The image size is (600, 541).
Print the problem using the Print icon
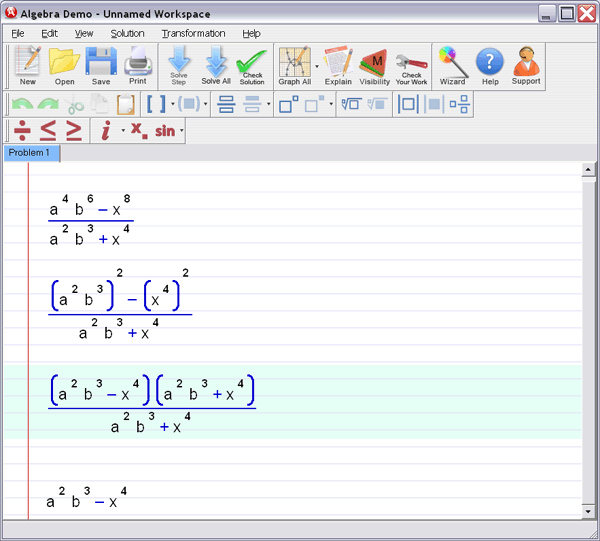click(137, 66)
